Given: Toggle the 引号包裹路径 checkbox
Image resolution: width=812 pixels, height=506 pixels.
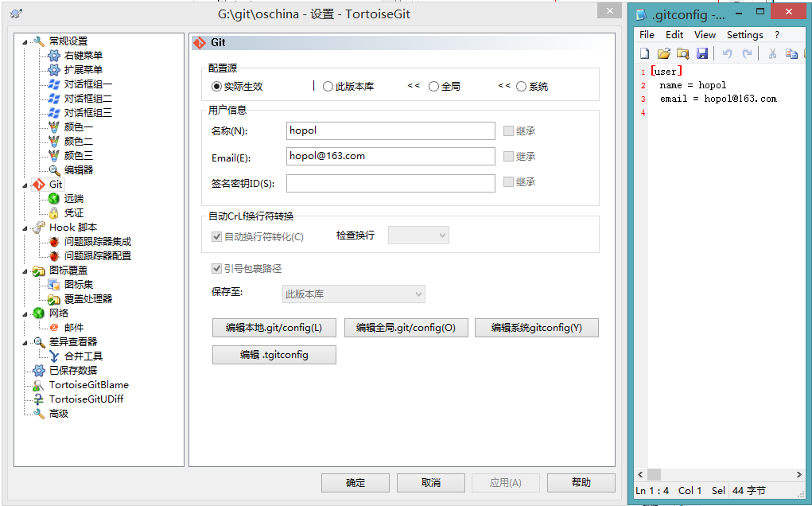Looking at the screenshot, I should pyautogui.click(x=217, y=268).
